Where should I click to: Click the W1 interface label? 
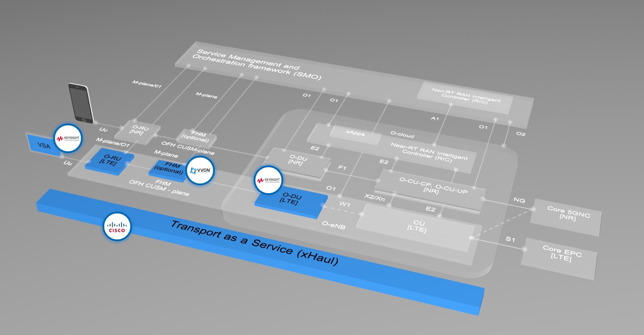345,204
